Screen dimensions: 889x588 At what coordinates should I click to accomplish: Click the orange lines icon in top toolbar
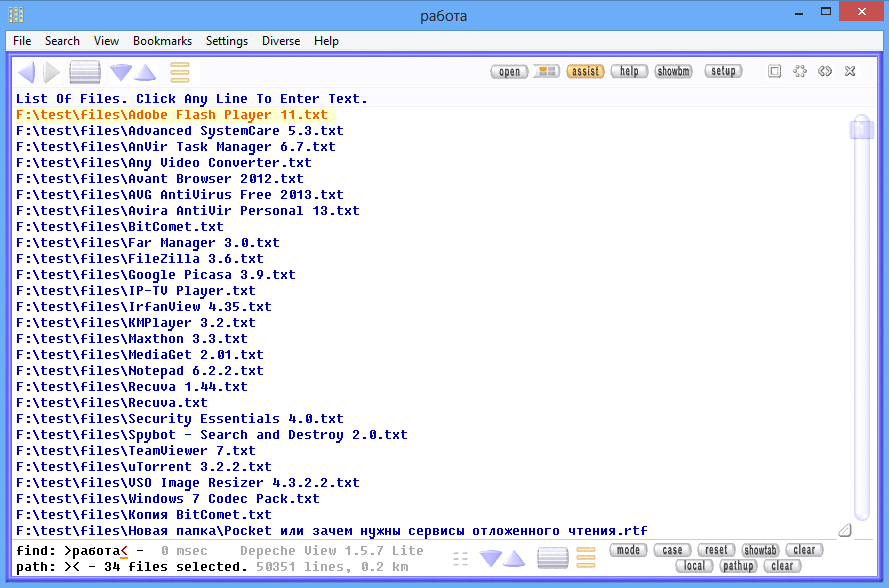point(180,73)
